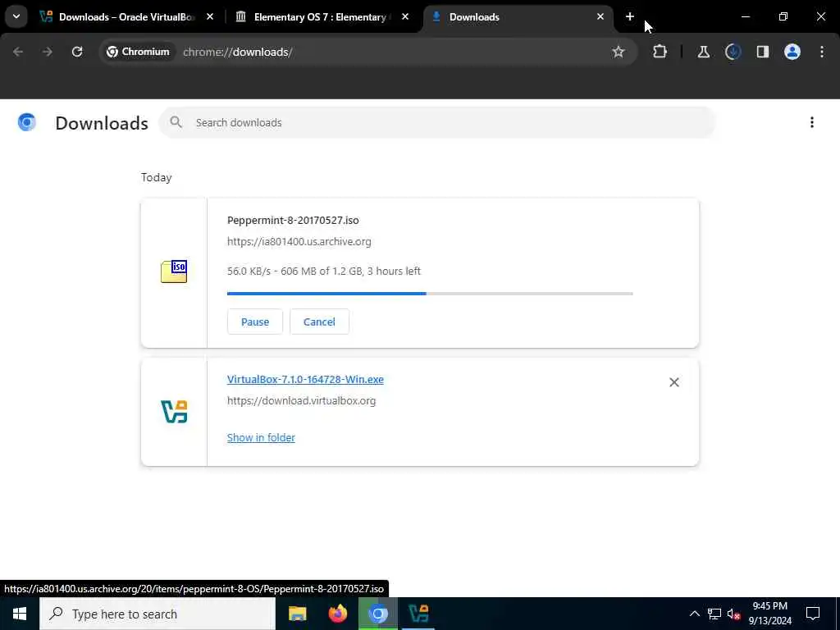Bookmark this page with the star icon
The height and width of the screenshot is (630, 840).
619,52
